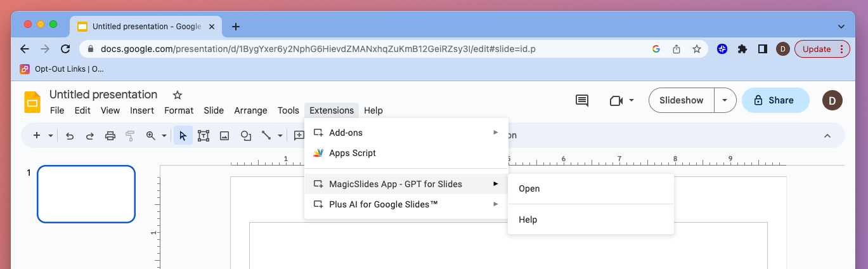Screen dimensions: 868x269
Task: Click the browser forward arrow
Action: [x=45, y=49]
